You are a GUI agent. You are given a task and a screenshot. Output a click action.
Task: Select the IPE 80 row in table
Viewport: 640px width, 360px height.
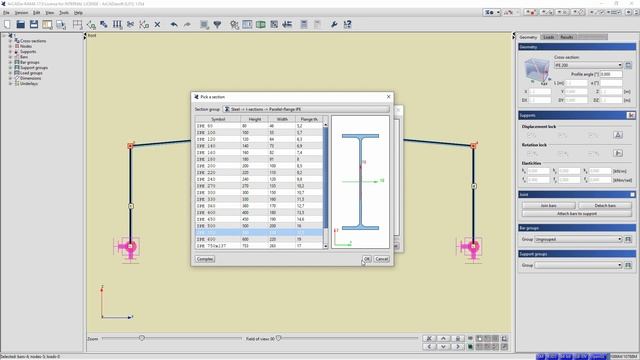[x=259, y=126]
